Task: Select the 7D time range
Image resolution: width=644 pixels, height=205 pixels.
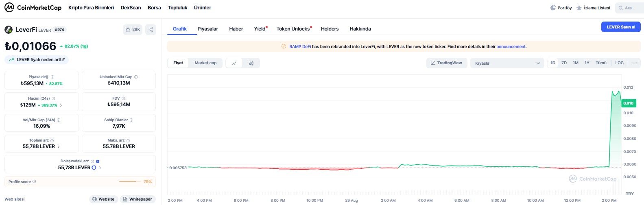Action: (564, 63)
